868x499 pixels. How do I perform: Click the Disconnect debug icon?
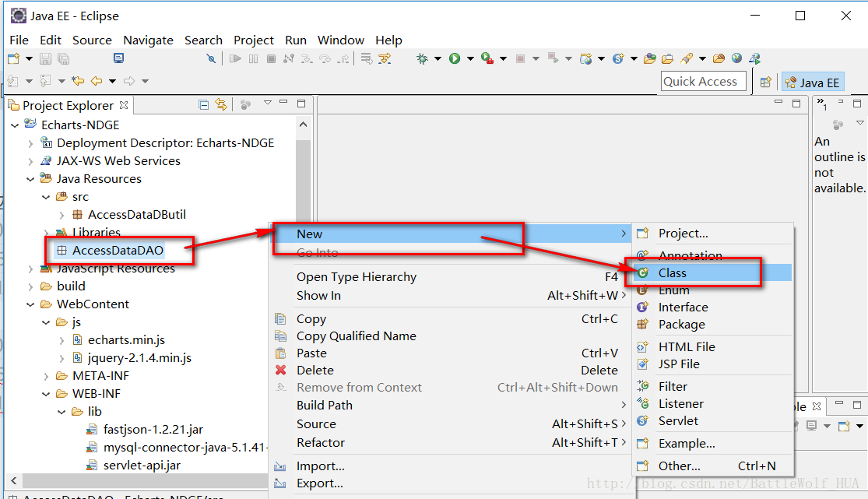click(x=288, y=58)
